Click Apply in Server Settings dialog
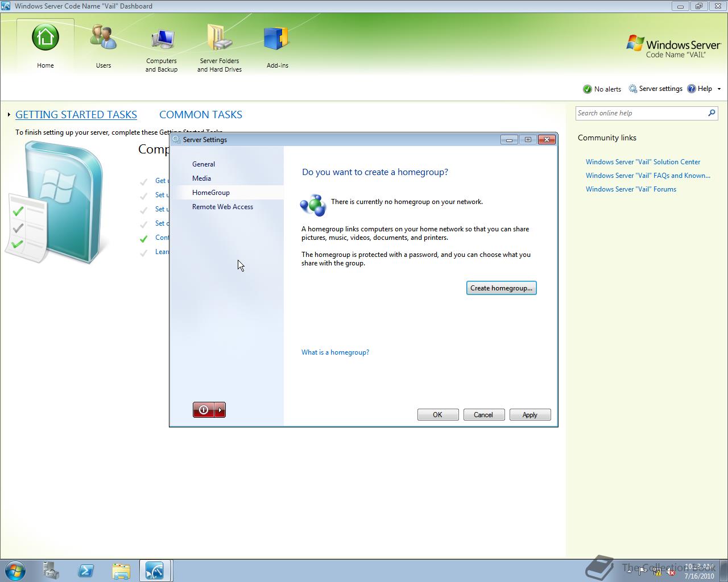This screenshot has height=582, width=728. click(x=530, y=415)
